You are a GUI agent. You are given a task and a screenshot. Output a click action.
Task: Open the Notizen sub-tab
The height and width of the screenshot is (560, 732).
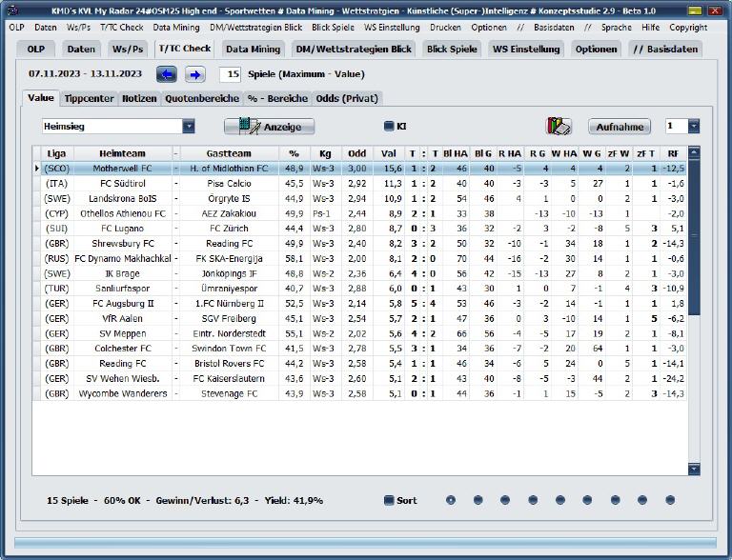[139, 98]
